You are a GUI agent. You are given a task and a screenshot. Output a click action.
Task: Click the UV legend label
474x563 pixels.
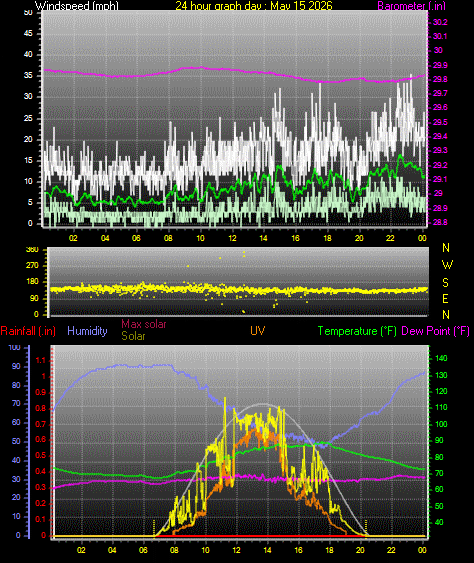click(257, 331)
